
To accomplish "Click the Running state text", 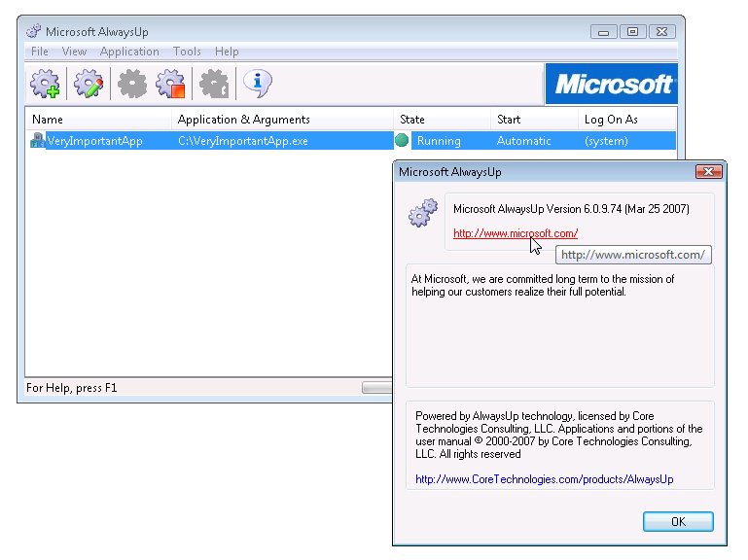I will [439, 141].
